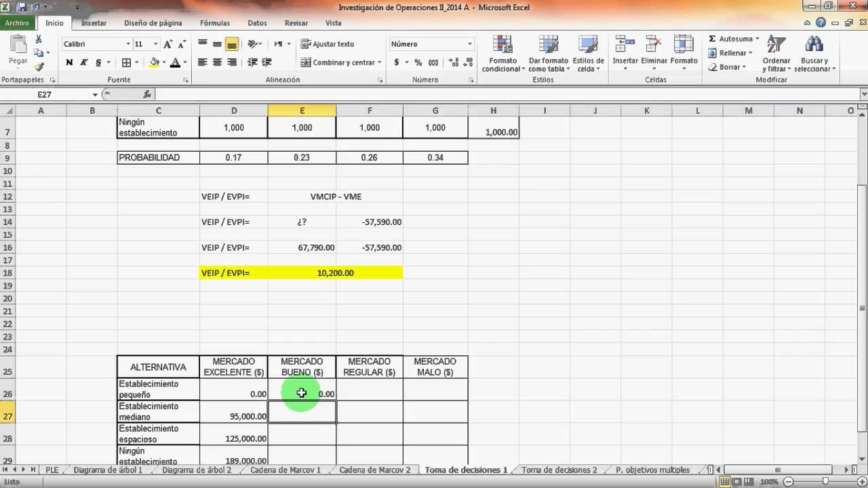Switch to the Vista tab
Screen dimensions: 868x488
click(x=333, y=23)
